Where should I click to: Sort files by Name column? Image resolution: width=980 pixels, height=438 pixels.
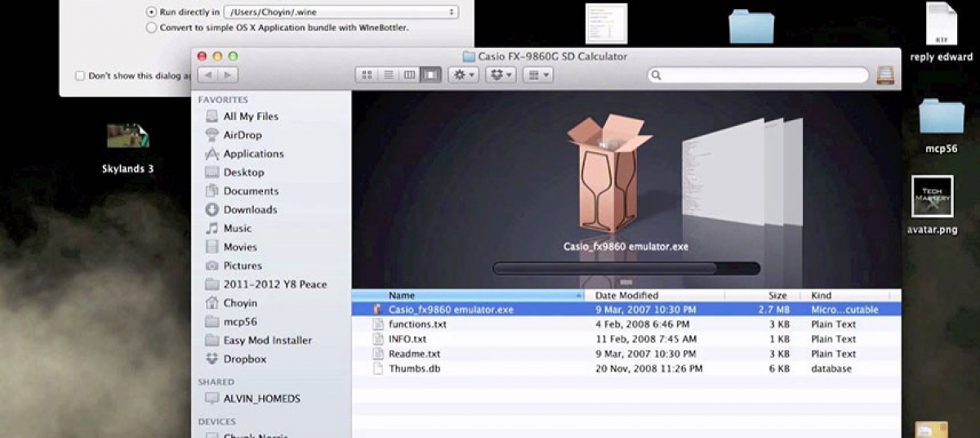[469, 295]
